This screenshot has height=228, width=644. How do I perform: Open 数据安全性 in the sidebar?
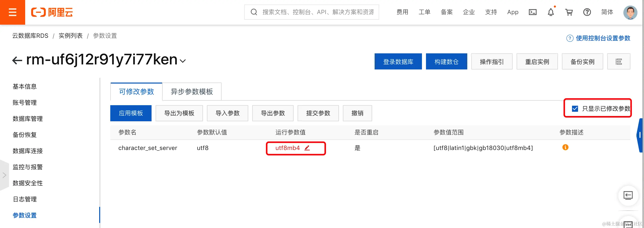pos(28,183)
